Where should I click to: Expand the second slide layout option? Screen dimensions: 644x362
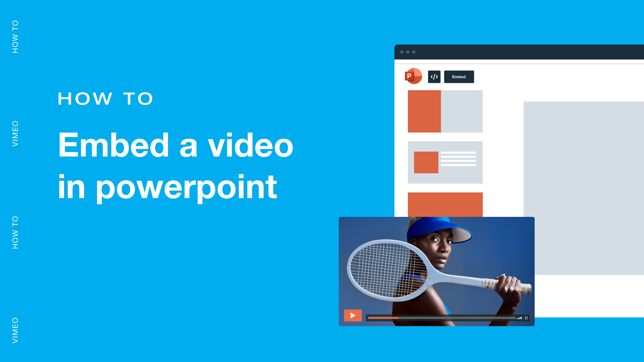pyautogui.click(x=444, y=162)
